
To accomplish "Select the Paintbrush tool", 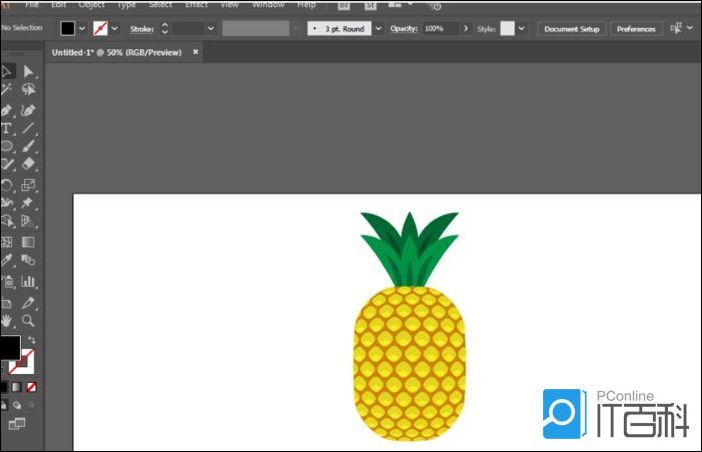I will (x=28, y=146).
